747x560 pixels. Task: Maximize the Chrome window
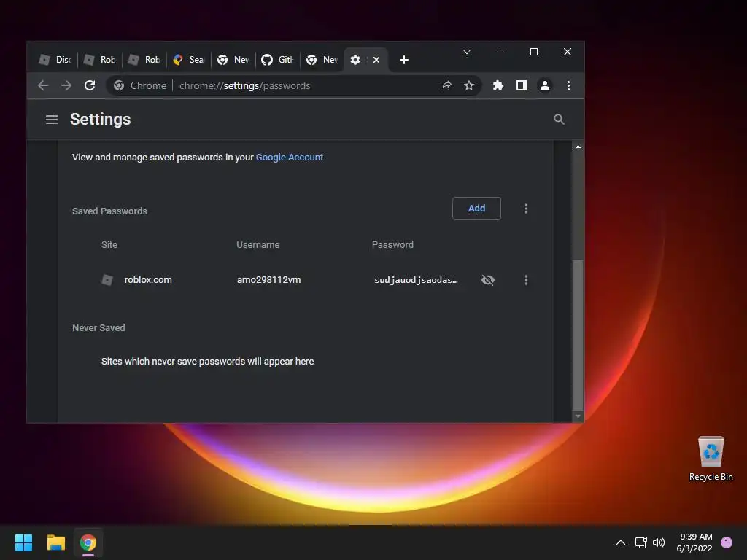point(533,52)
